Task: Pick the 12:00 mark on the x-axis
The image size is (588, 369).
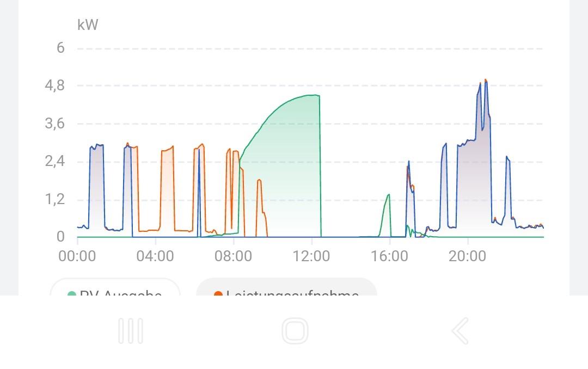Action: click(x=311, y=256)
